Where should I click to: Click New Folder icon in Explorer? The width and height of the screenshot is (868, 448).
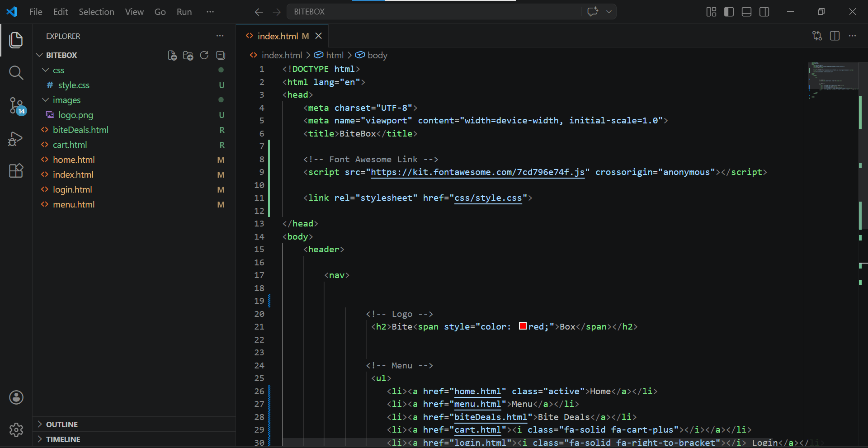[188, 55]
